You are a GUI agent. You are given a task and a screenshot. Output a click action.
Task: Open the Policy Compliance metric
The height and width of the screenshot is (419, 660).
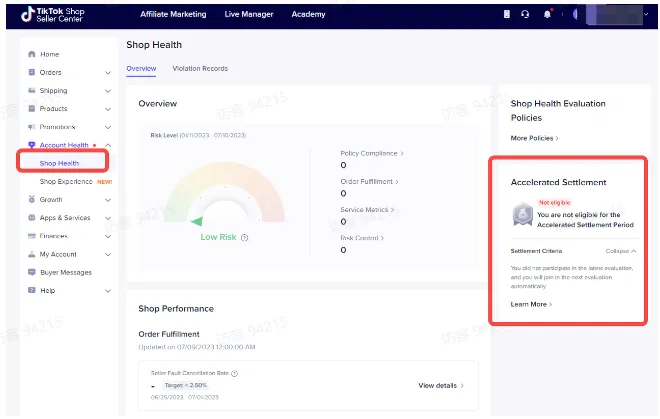click(372, 154)
